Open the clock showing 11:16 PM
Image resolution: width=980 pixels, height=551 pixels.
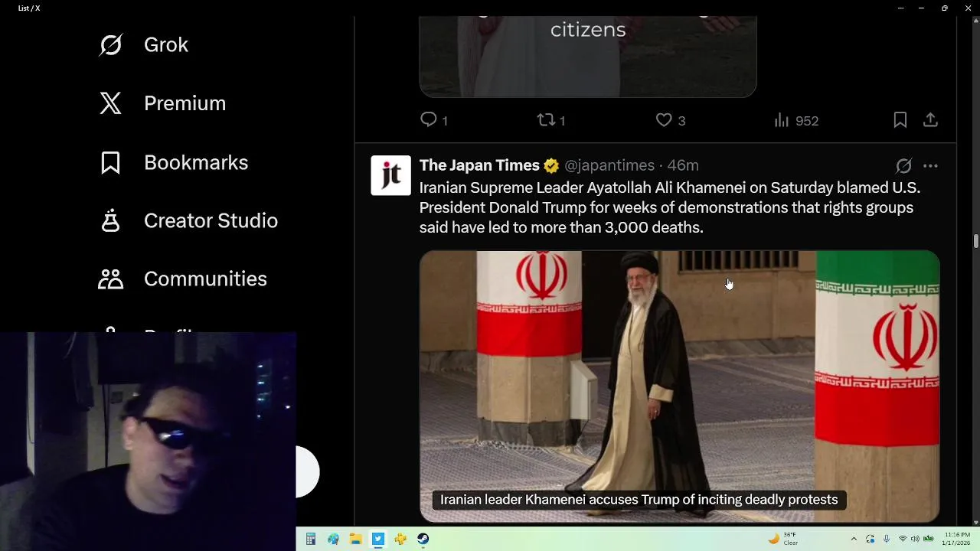pyautogui.click(x=955, y=539)
